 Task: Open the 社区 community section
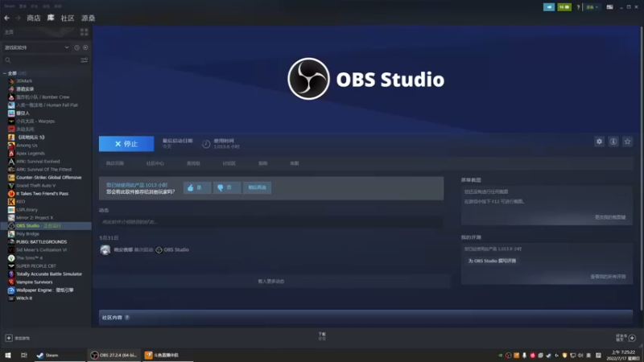tap(68, 18)
